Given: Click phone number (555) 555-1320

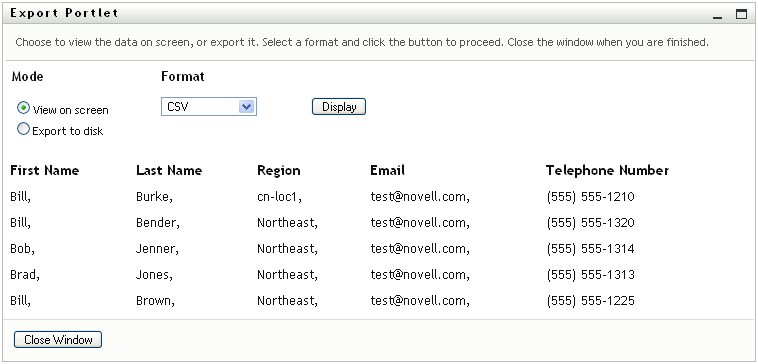Looking at the screenshot, I should tap(590, 223).
